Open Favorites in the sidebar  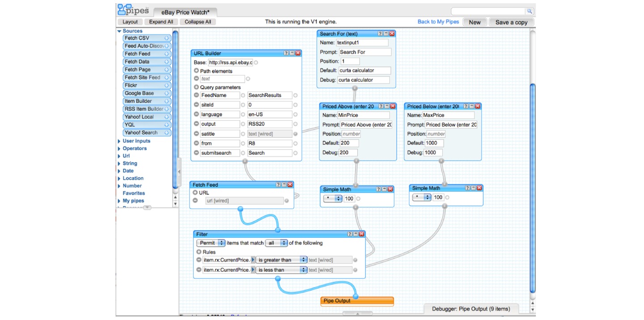pyautogui.click(x=134, y=194)
